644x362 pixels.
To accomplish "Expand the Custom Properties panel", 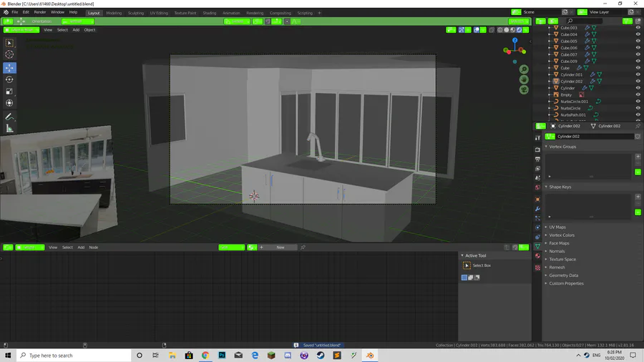I will (x=546, y=283).
